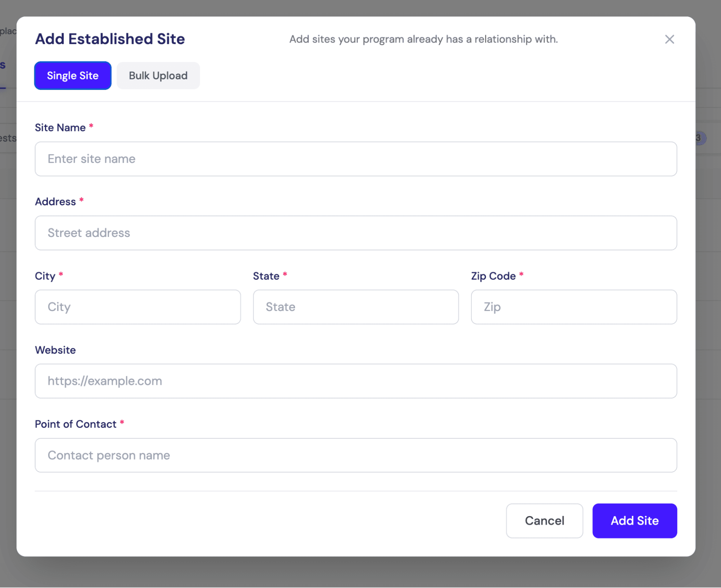Click the Cancel button
The height and width of the screenshot is (588, 721).
pyautogui.click(x=544, y=521)
